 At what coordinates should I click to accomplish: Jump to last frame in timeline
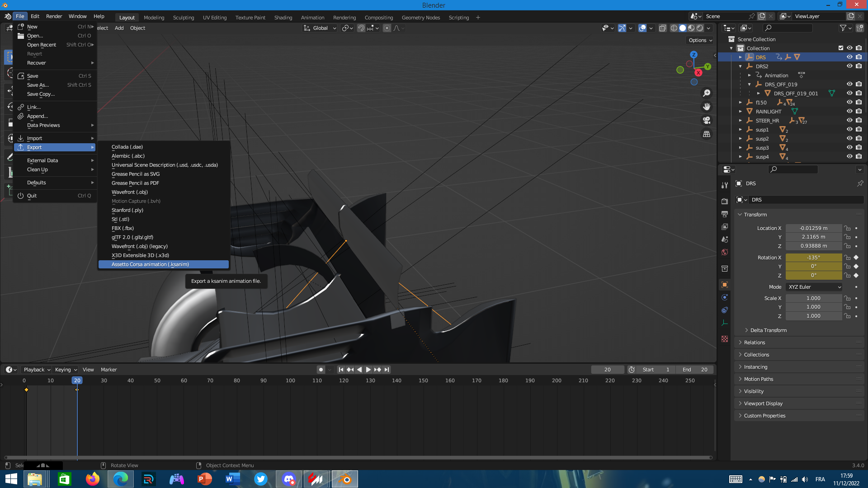387,370
